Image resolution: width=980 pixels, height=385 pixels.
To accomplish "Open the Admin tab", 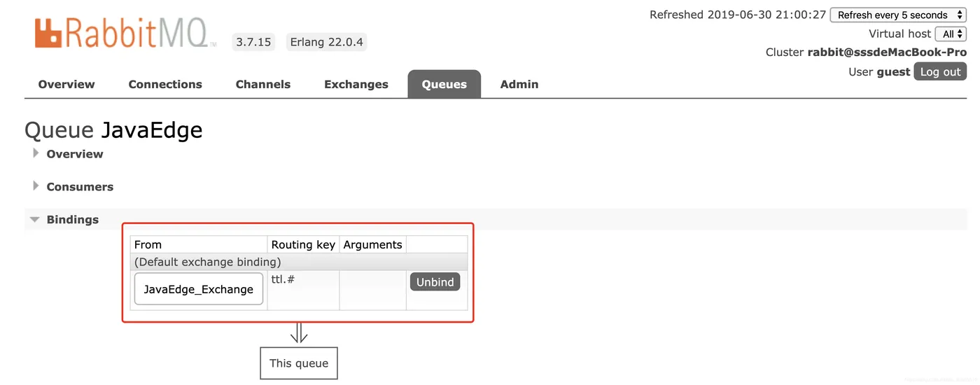I will coord(519,84).
